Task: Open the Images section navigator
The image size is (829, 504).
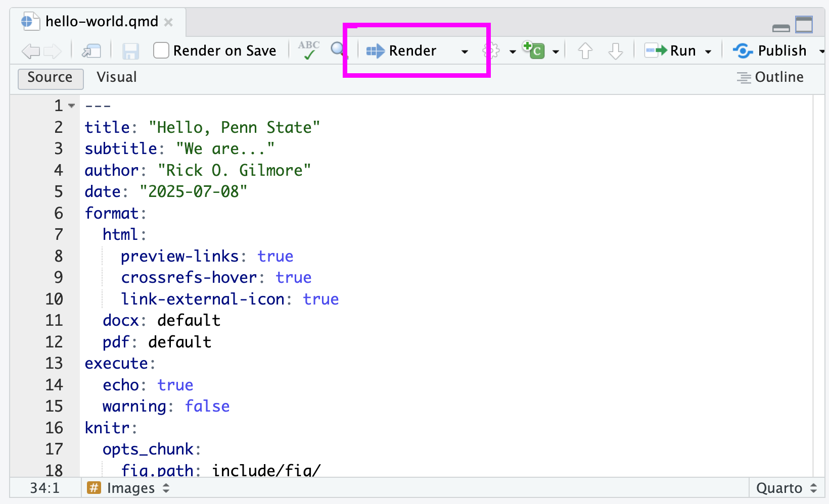Action: [130, 488]
